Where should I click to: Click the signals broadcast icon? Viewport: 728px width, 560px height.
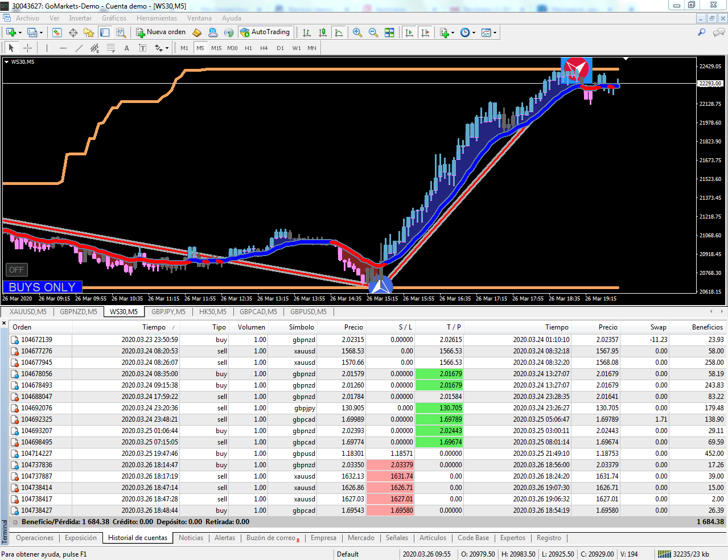click(x=229, y=32)
